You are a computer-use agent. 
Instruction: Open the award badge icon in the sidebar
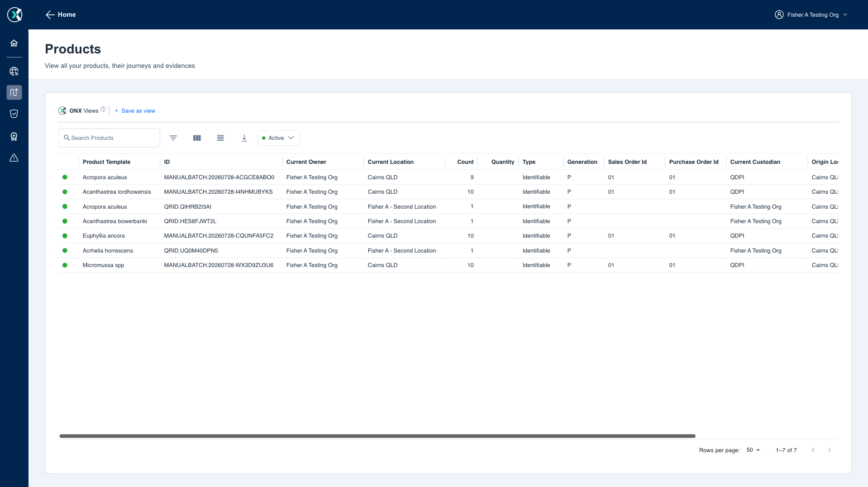point(14,136)
